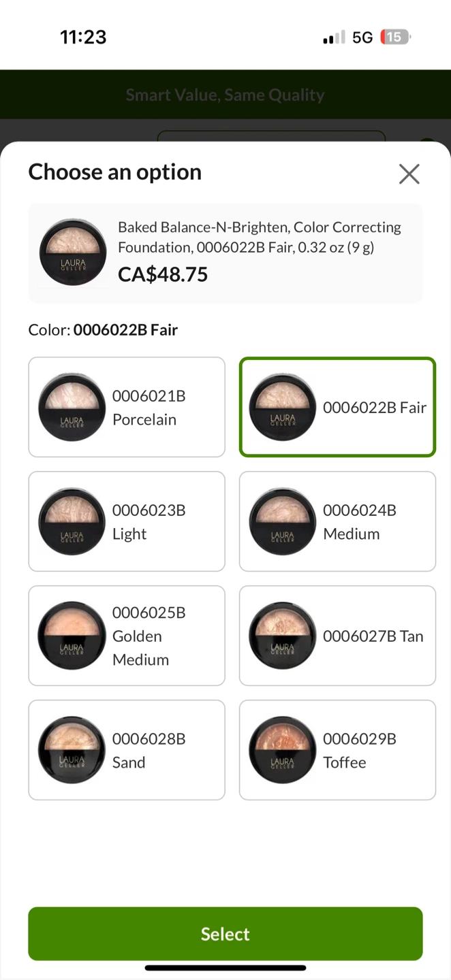The width and height of the screenshot is (451, 980).
Task: Tap the Baked Balance-N-Brighten product title
Action: (x=260, y=237)
